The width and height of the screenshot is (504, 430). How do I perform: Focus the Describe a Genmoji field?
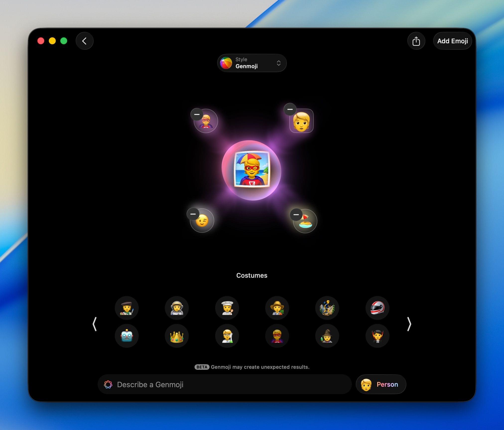click(225, 384)
